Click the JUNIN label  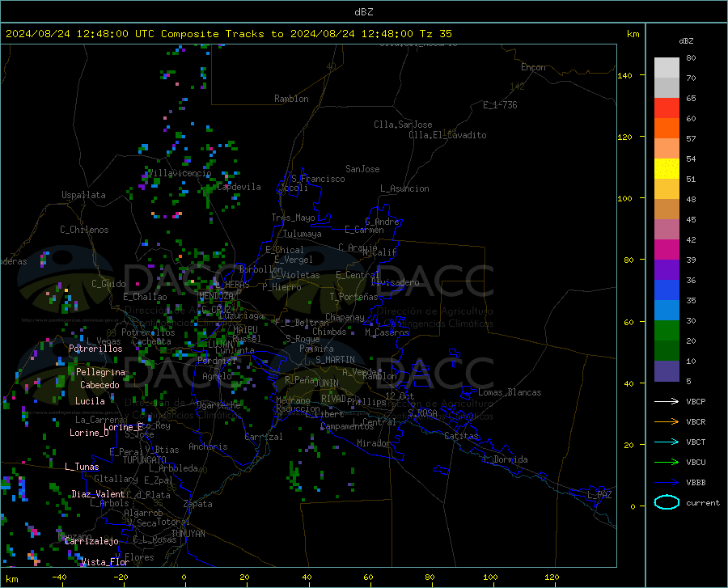pyautogui.click(x=327, y=383)
